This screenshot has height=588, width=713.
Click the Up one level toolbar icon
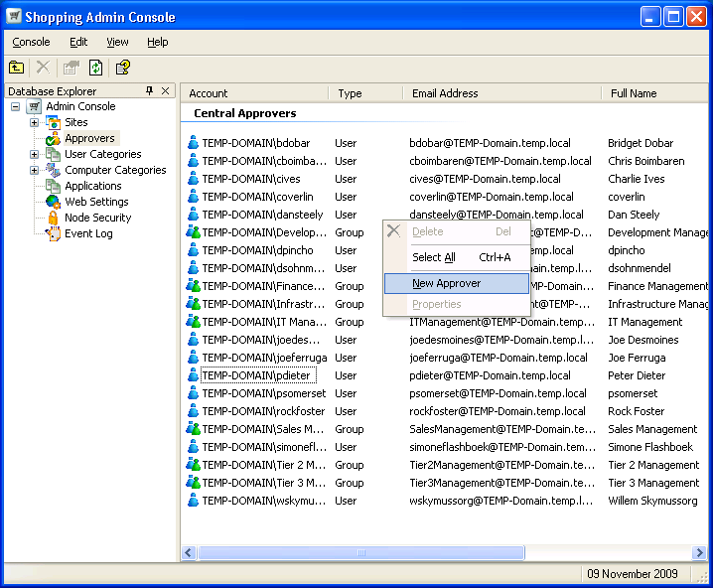click(17, 68)
